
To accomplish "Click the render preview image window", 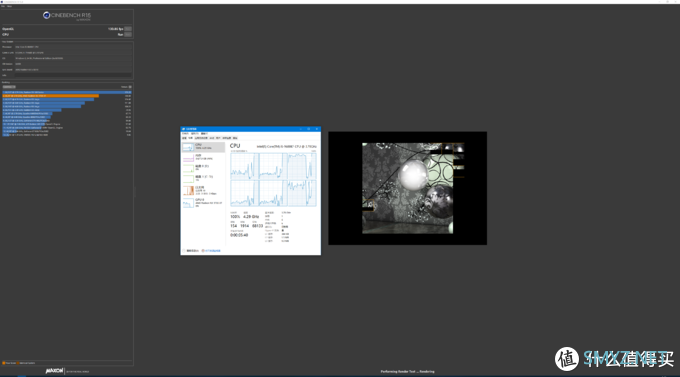I will [407, 188].
